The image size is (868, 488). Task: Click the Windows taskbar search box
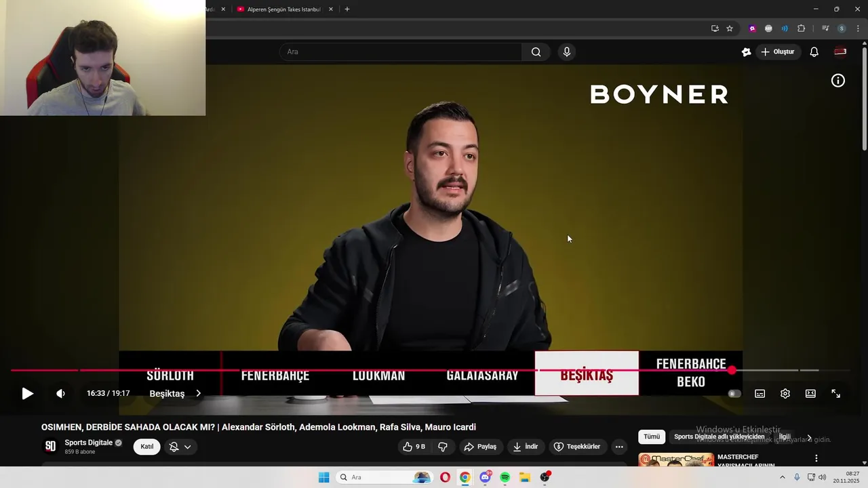384,478
